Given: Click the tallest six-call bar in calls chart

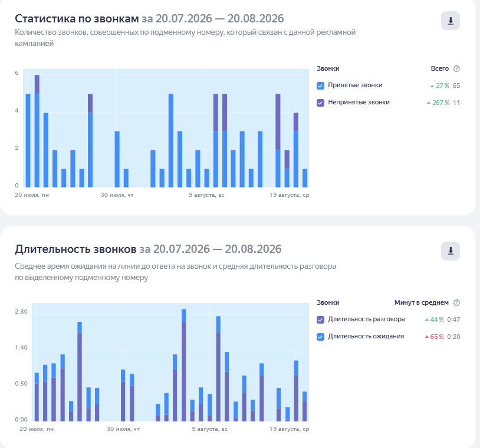Looking at the screenshot, I should [x=37, y=131].
